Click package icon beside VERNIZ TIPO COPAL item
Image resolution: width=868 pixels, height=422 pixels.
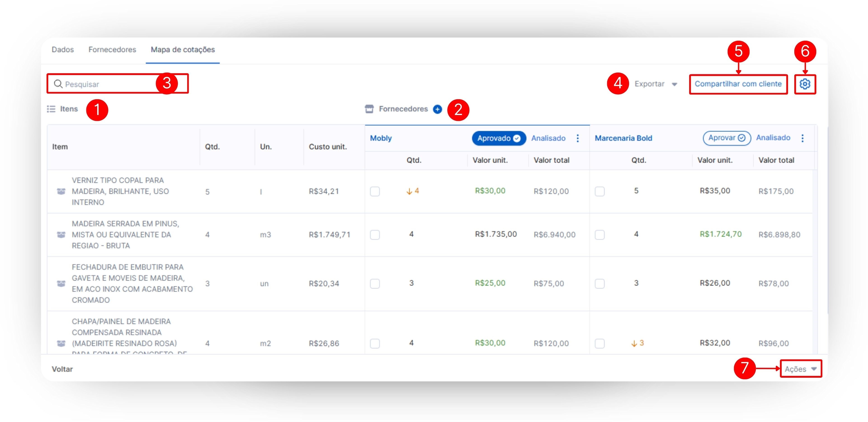click(61, 191)
